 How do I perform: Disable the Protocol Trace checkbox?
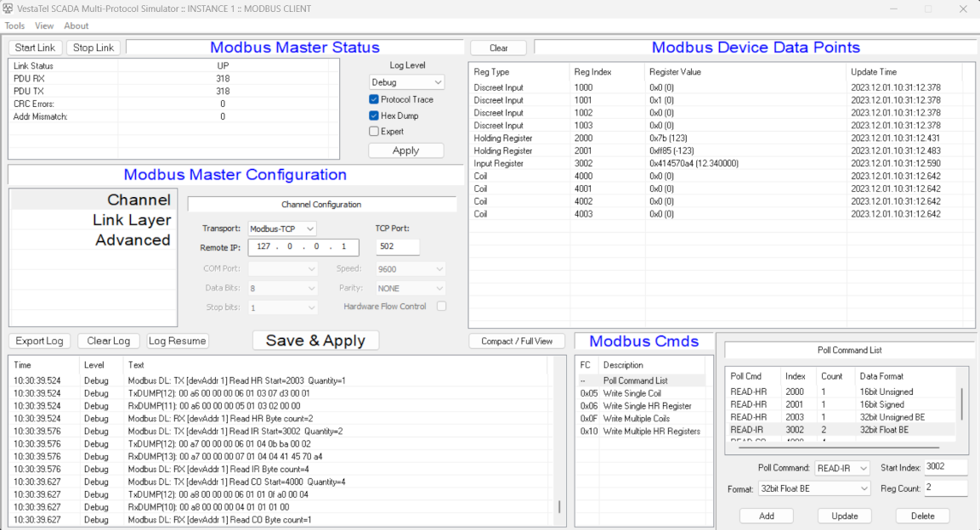tap(374, 99)
